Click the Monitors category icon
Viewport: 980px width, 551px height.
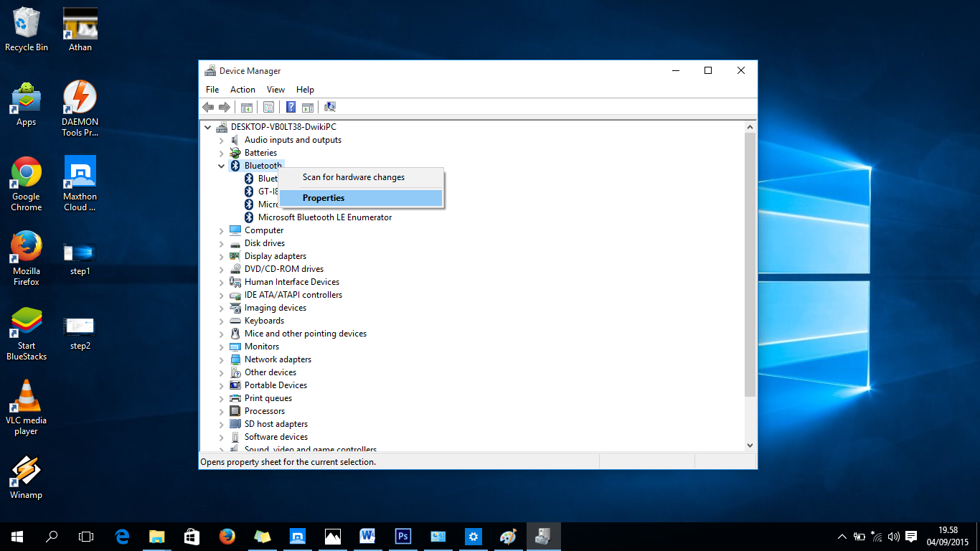pyautogui.click(x=235, y=347)
